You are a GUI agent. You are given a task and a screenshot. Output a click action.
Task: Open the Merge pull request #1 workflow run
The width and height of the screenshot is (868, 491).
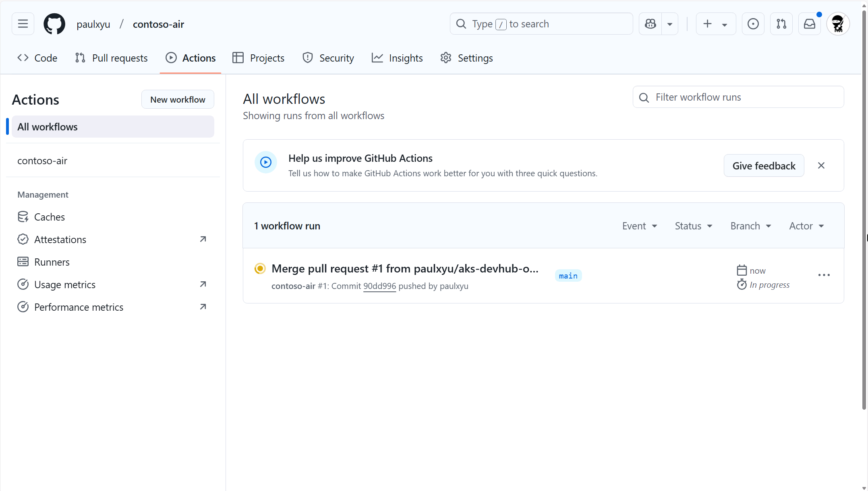click(x=405, y=268)
